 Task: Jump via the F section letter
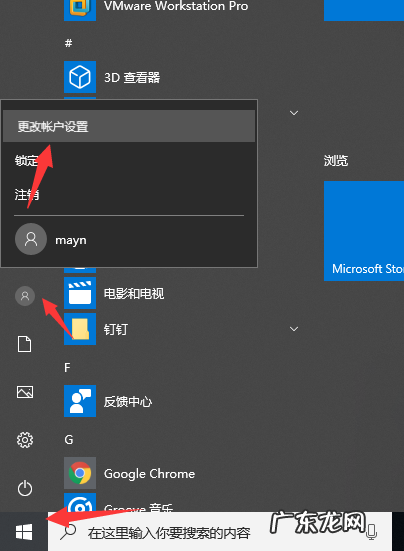67,368
